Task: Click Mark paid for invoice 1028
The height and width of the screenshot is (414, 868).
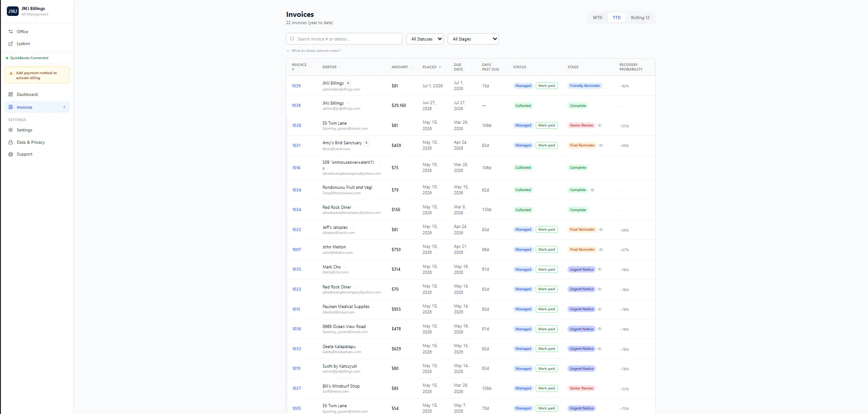Action: (x=546, y=126)
